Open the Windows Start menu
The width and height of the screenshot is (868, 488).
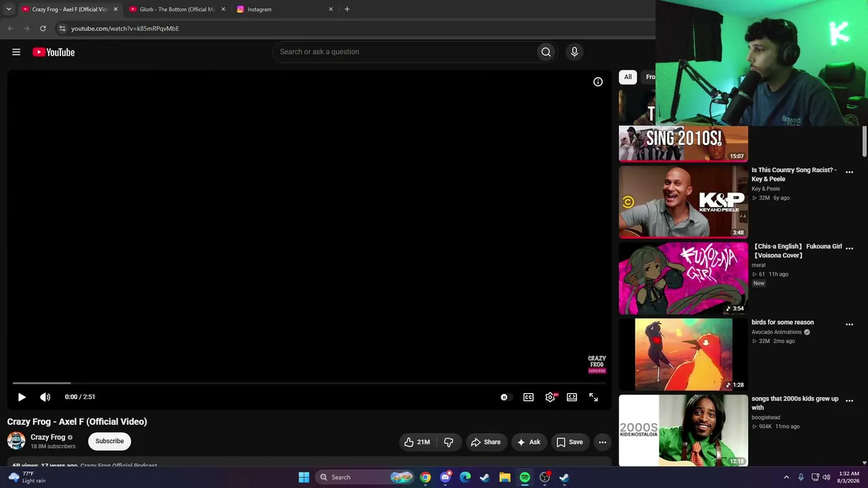point(304,477)
